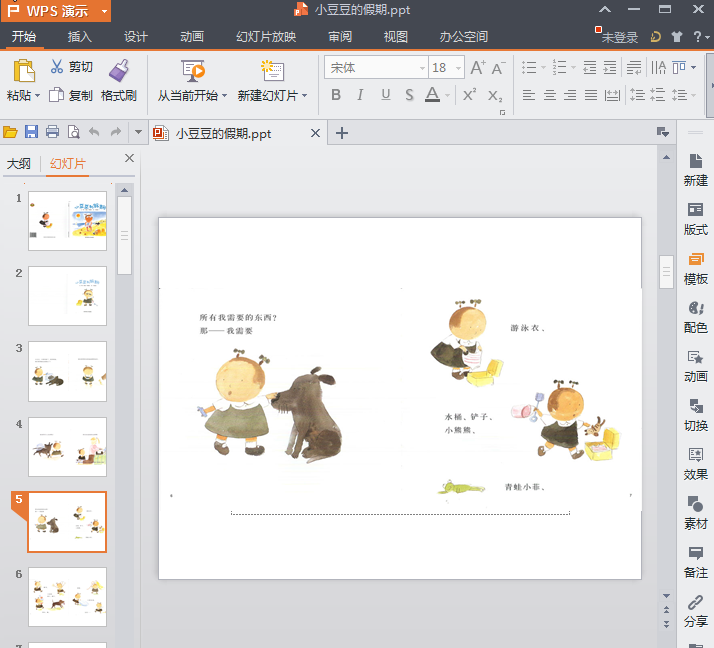Redo the last action
The width and height of the screenshot is (714, 648).
point(116,132)
